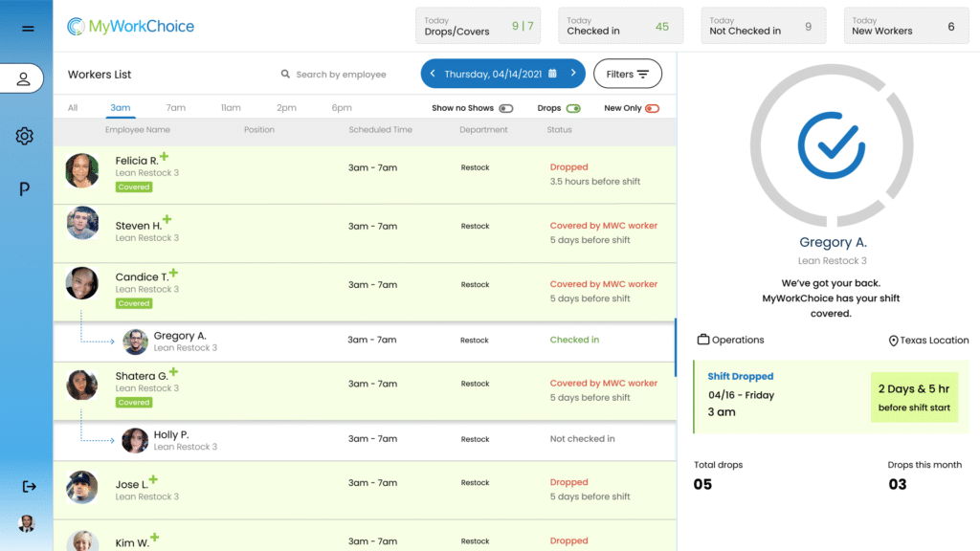Click Gregory A. name in detail panel
The image size is (980, 551).
pos(833,242)
